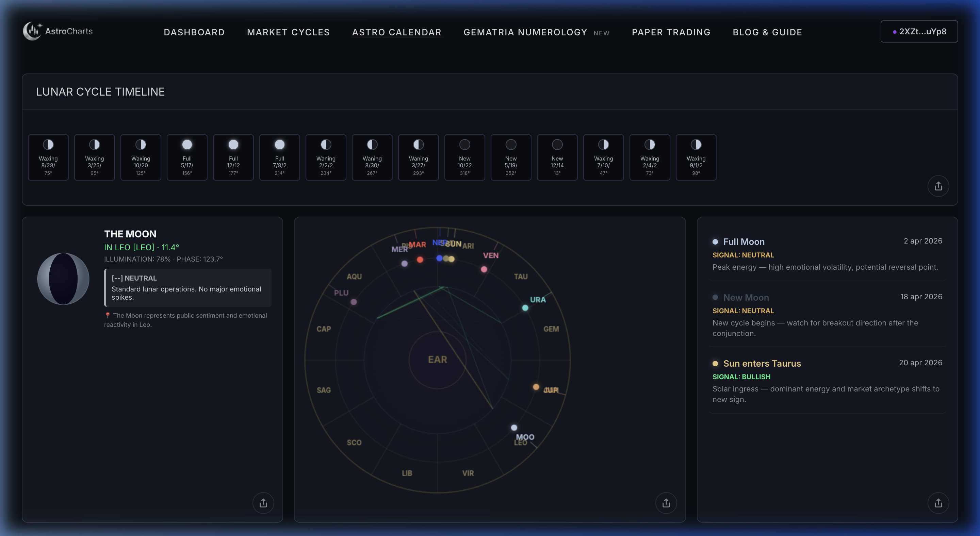Image resolution: width=980 pixels, height=536 pixels.
Task: Click the share icon on the events panel
Action: (938, 503)
